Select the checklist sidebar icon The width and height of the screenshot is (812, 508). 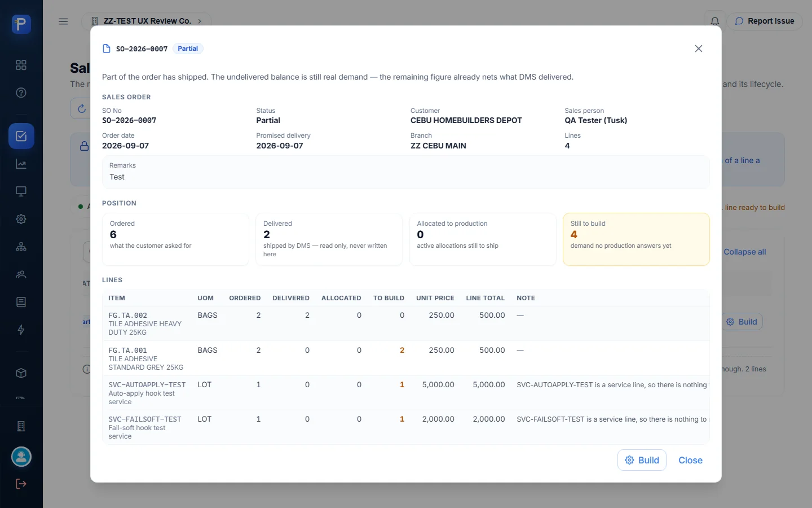(21, 136)
